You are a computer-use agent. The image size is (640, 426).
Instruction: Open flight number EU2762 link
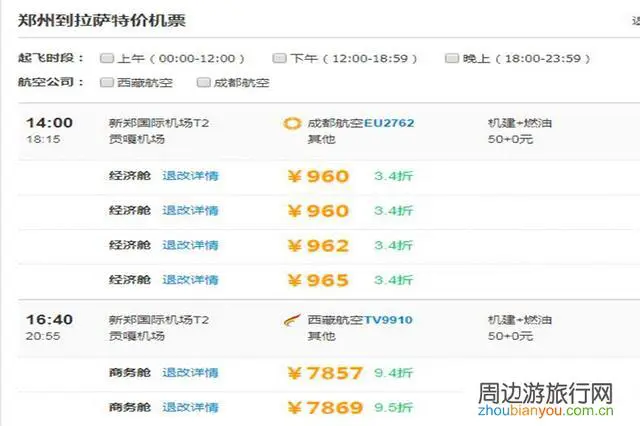(x=389, y=123)
